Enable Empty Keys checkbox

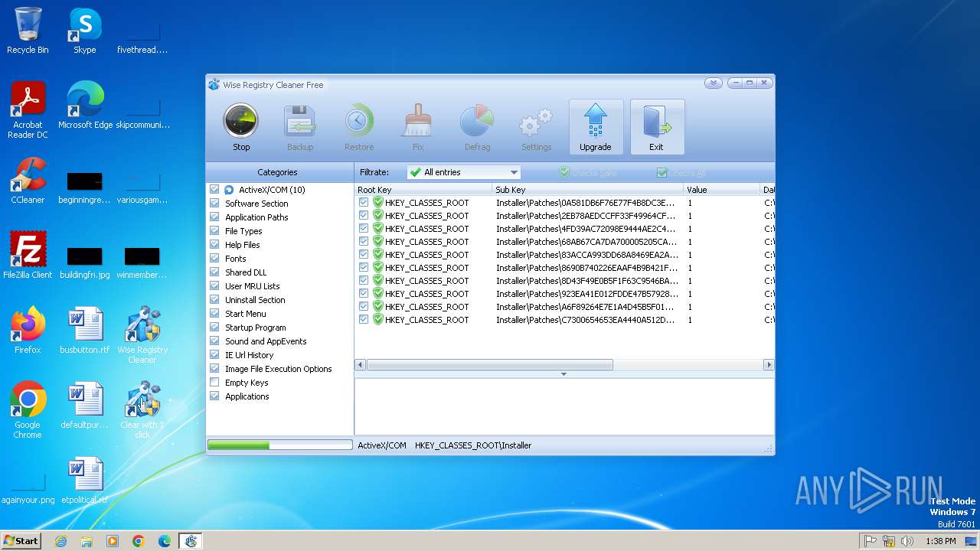(214, 383)
